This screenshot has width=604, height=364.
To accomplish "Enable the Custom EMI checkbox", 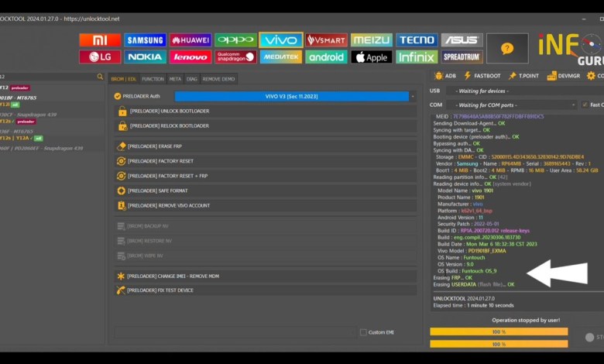I will [x=363, y=332].
